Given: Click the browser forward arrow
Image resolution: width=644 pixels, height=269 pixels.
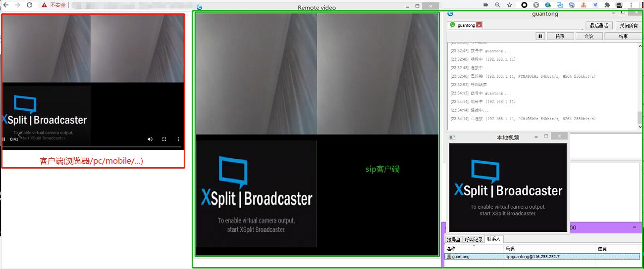Looking at the screenshot, I should (18, 4).
